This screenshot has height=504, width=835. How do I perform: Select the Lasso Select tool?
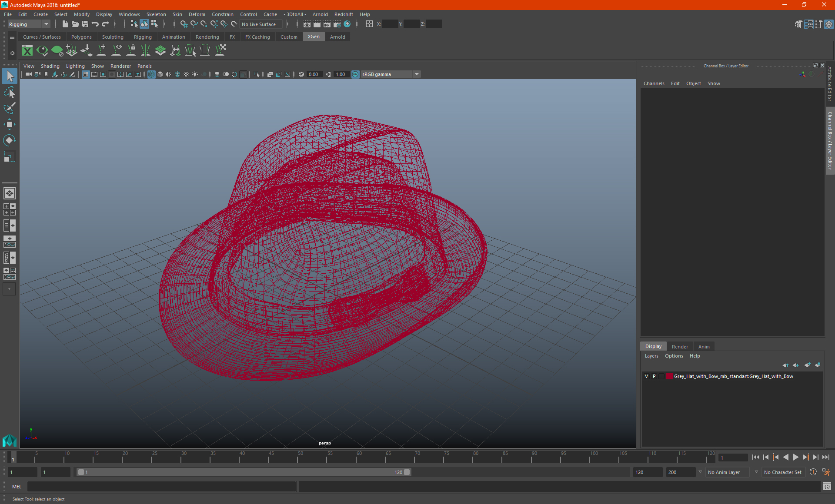click(9, 93)
